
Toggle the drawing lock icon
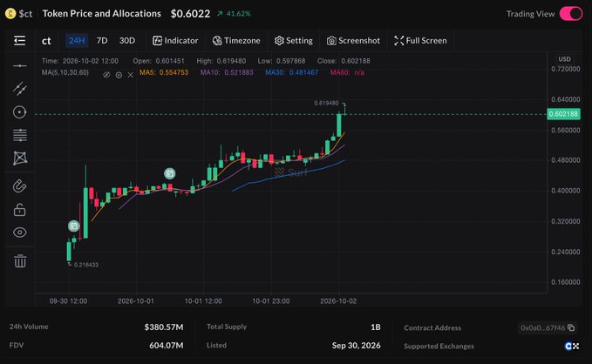coord(20,209)
